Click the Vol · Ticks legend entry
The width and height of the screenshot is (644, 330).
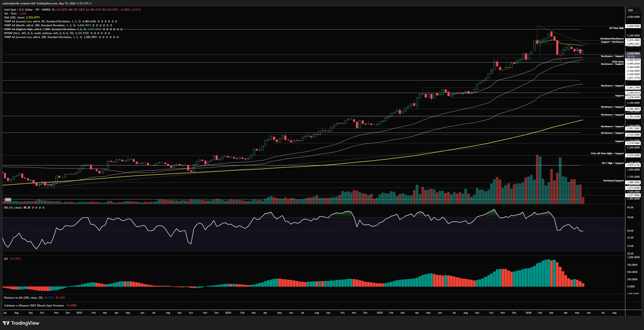[x=11, y=14]
